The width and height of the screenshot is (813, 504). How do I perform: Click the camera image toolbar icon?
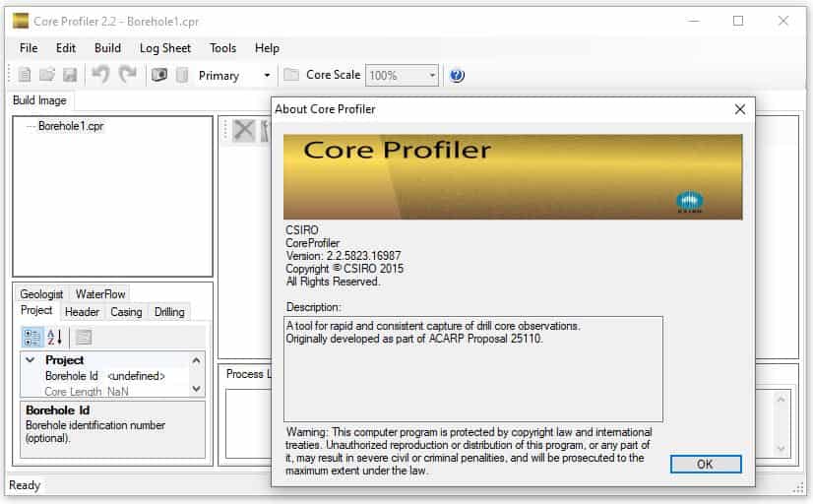159,75
